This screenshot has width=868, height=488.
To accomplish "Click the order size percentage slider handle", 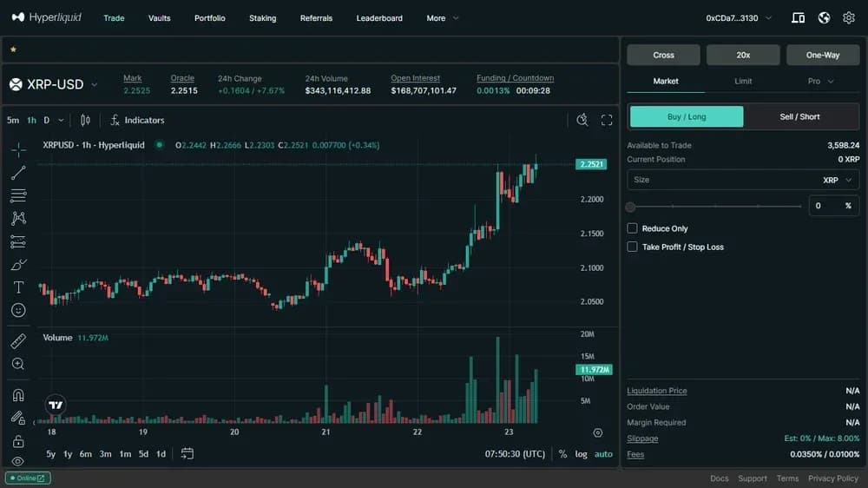I will click(x=631, y=207).
